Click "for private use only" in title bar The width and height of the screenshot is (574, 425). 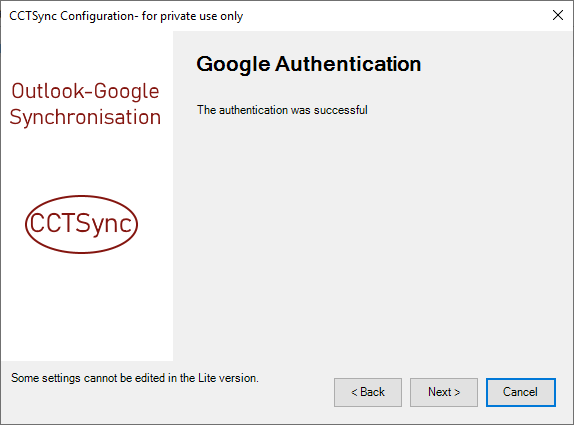(192, 16)
